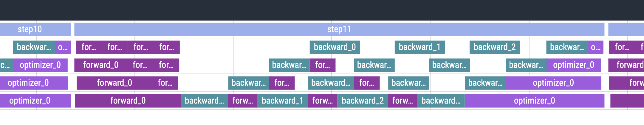Click the 'backwar...' block in step10 first row
644x125 pixels.
pyautogui.click(x=34, y=47)
